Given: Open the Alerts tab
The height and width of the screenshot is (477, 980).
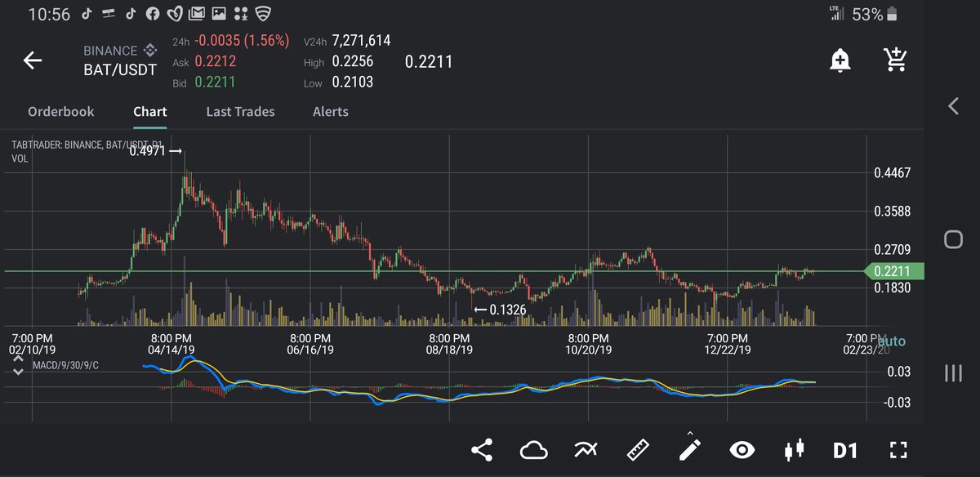Looking at the screenshot, I should [x=331, y=112].
